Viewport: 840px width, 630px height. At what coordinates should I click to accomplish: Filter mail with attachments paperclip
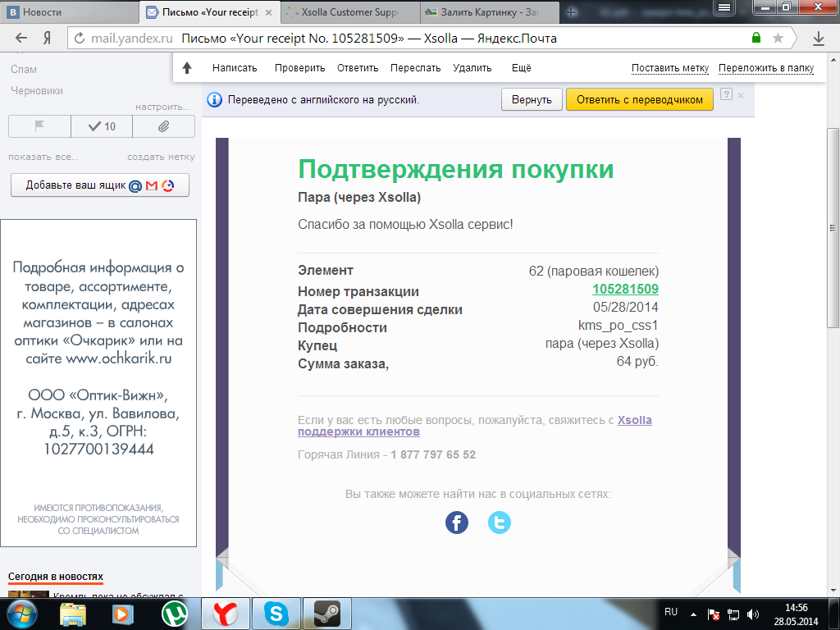click(164, 126)
